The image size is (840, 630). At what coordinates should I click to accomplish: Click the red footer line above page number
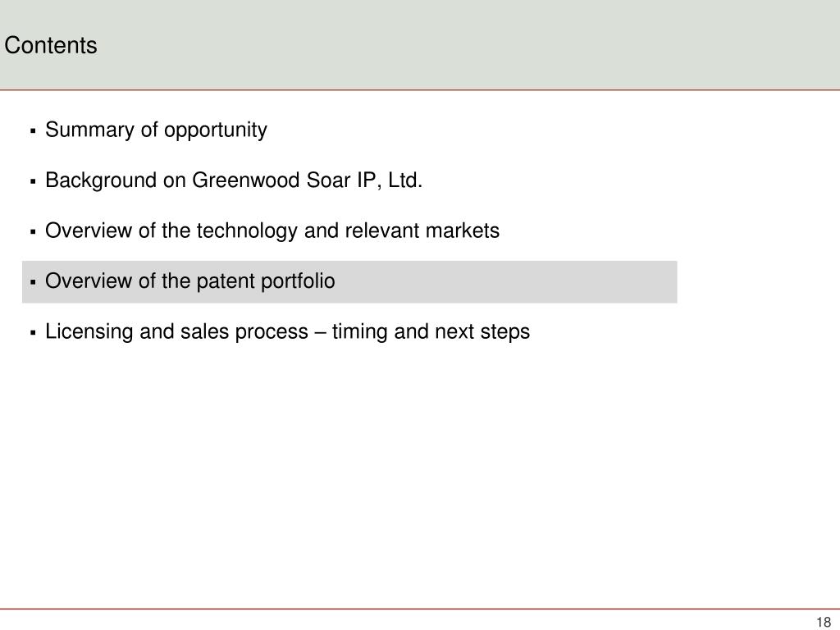click(420, 609)
